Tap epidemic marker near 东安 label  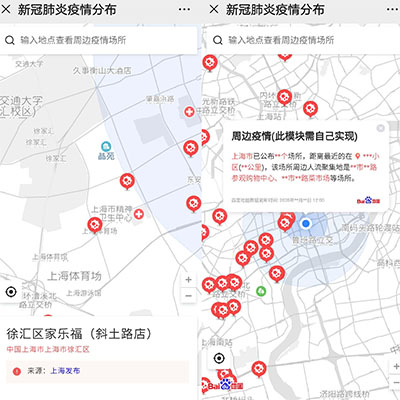(193, 204)
